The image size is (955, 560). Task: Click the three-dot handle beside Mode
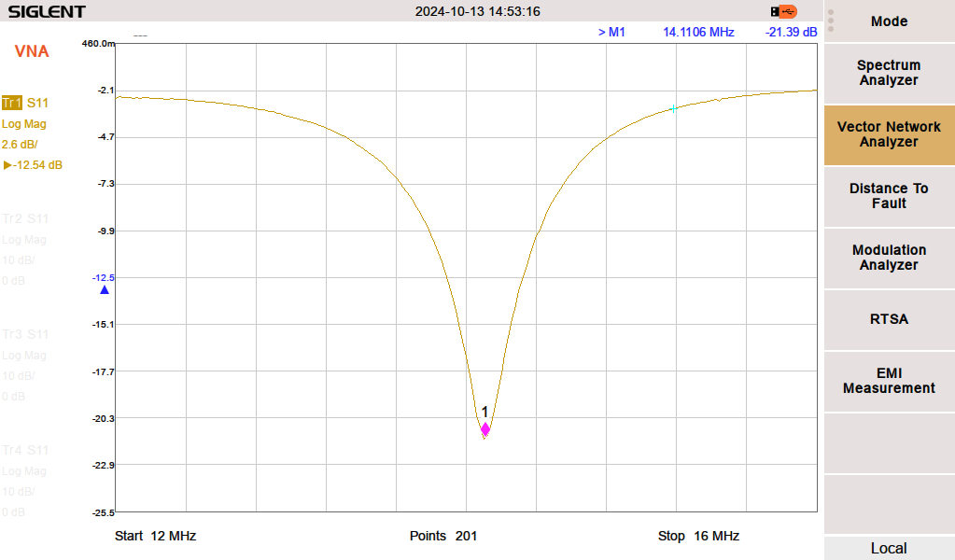[x=831, y=21]
